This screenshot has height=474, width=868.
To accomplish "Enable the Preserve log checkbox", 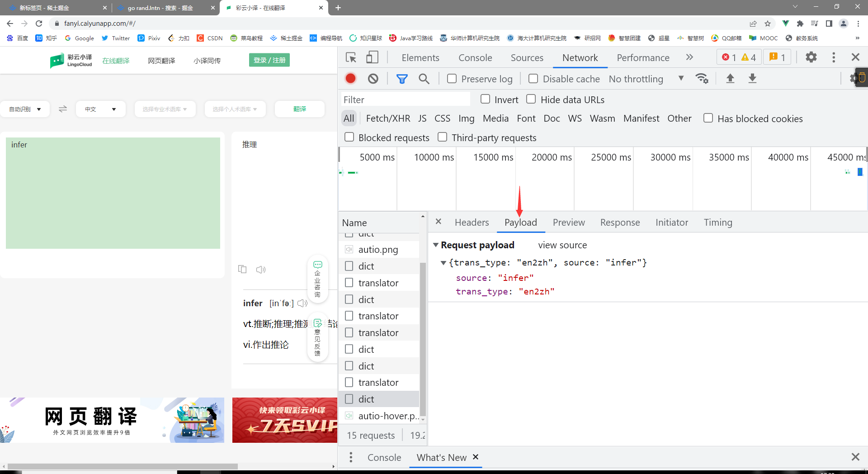I will (452, 79).
